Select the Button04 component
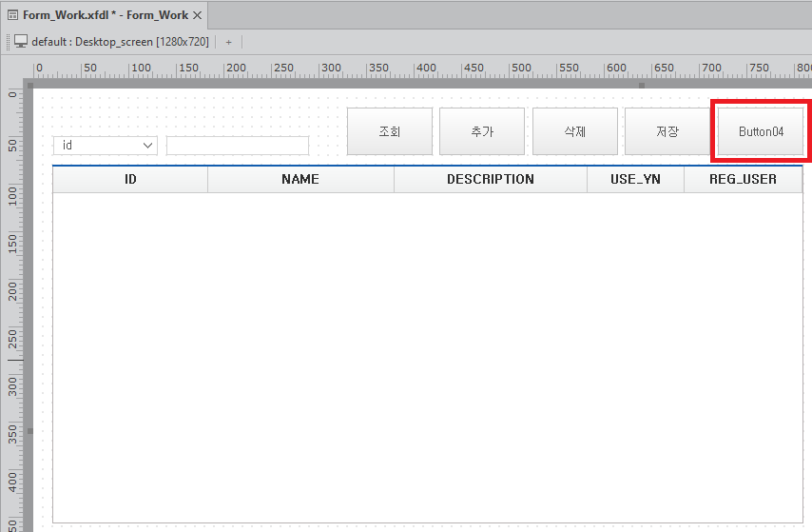Image resolution: width=812 pixels, height=532 pixels. pyautogui.click(x=761, y=131)
